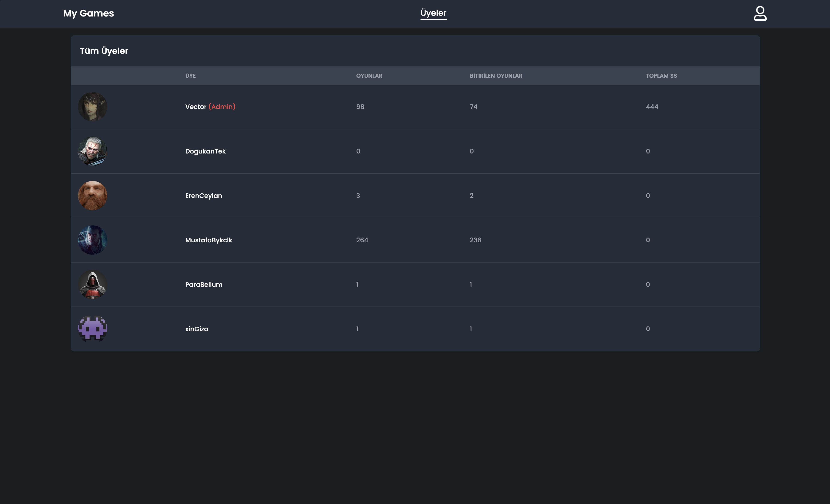Viewport: 830px width, 504px height.
Task: Select ErenCeylan's finished games value 2
Action: pyautogui.click(x=472, y=196)
